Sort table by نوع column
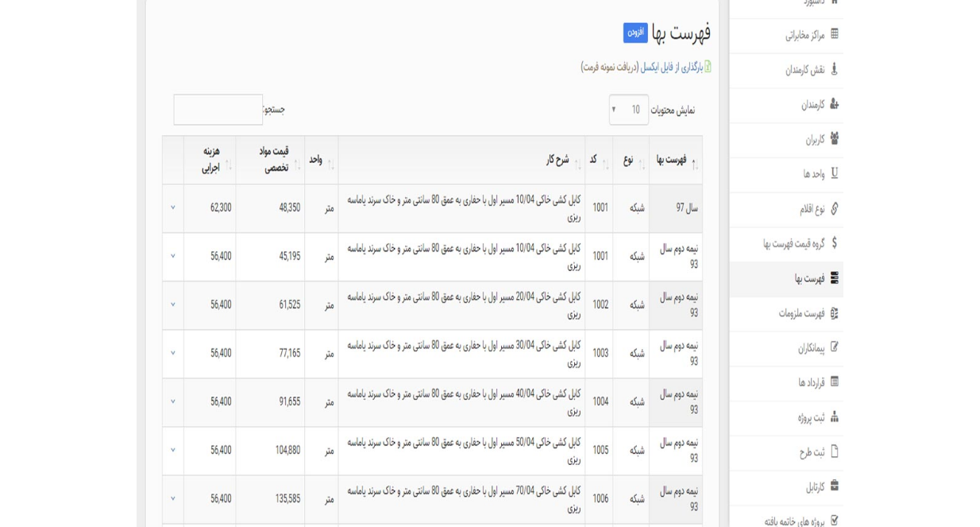This screenshot has height=527, width=980. pos(631,160)
